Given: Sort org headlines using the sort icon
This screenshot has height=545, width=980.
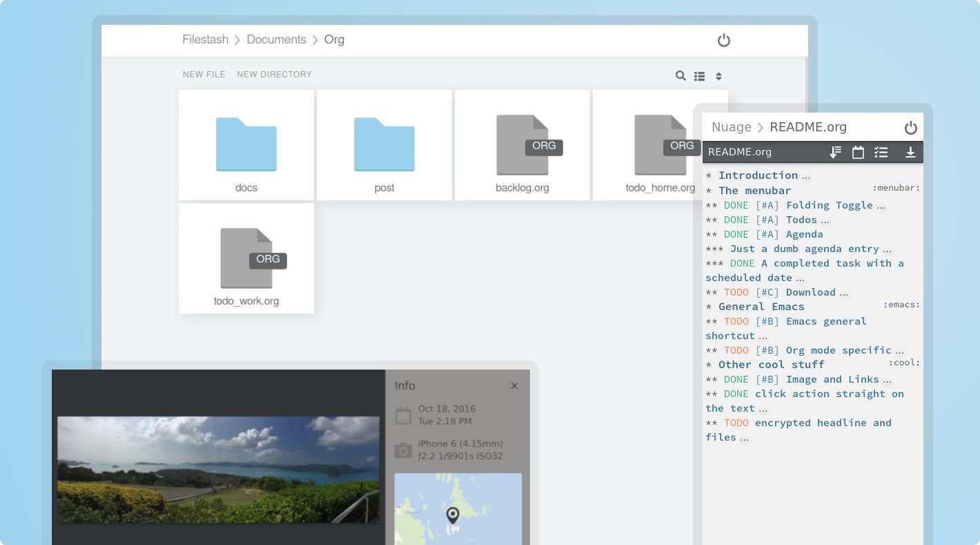Looking at the screenshot, I should (834, 152).
